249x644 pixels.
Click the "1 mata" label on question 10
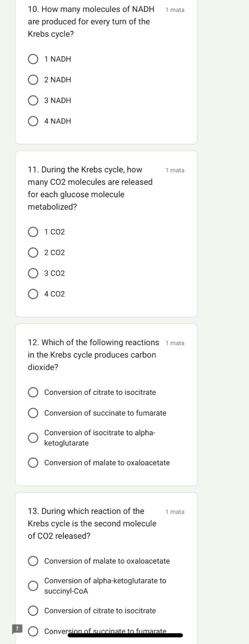click(175, 10)
